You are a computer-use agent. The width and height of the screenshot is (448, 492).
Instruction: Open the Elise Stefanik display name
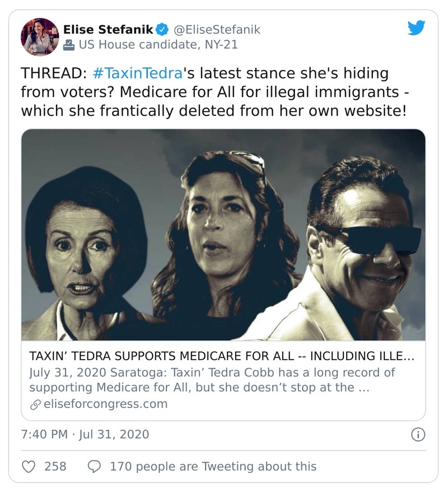(109, 30)
